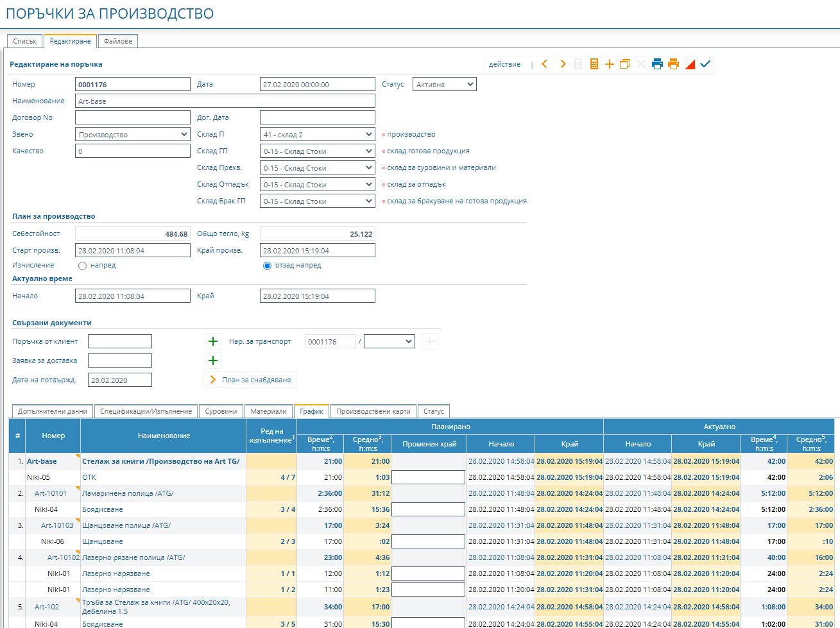Select 'отзад напред' calculation radio button
The image size is (840, 628).
point(267,266)
